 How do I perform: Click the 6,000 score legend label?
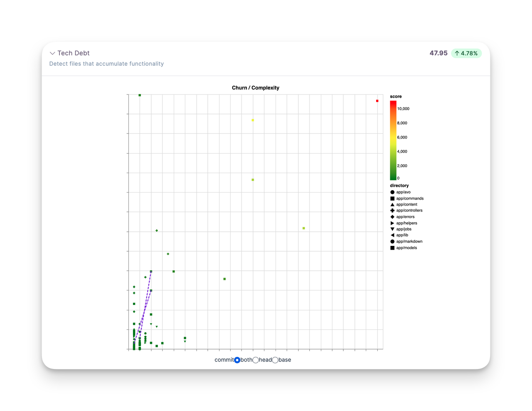pos(402,137)
